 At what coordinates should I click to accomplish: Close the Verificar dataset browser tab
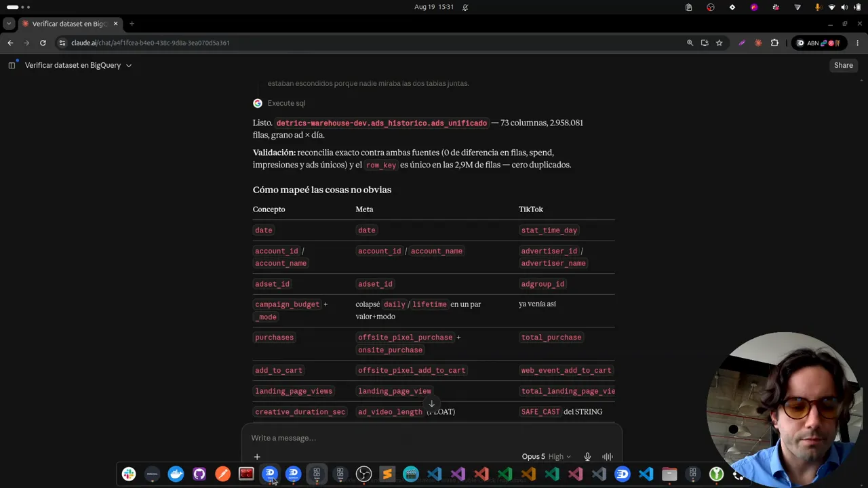pos(115,24)
